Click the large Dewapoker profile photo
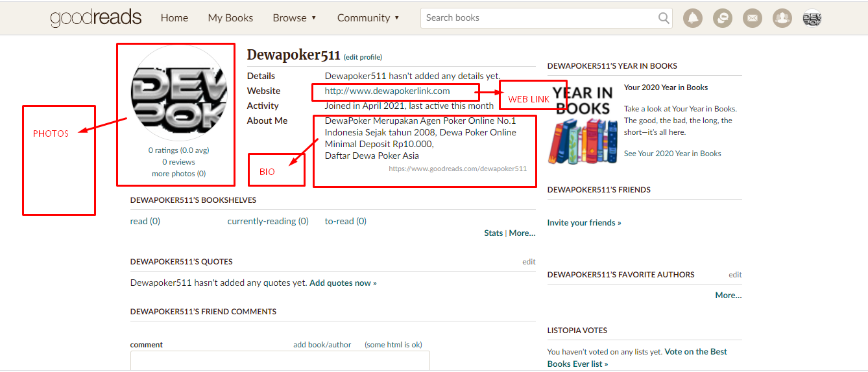Screen dimensions: 868x372 click(179, 93)
